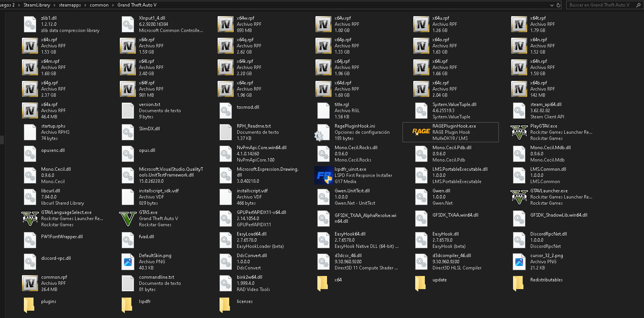The height and width of the screenshot is (318, 644).
Task: Select the x64w.rpf archive icon
Action: [x=225, y=24]
